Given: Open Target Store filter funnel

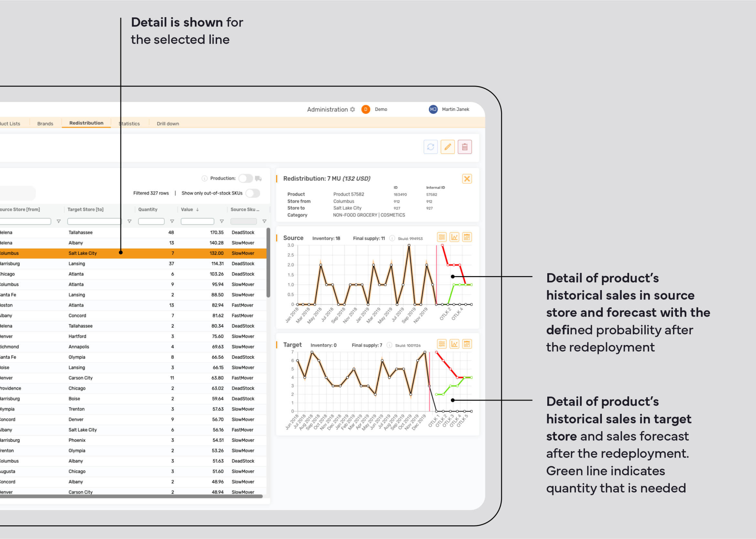Looking at the screenshot, I should coord(130,221).
